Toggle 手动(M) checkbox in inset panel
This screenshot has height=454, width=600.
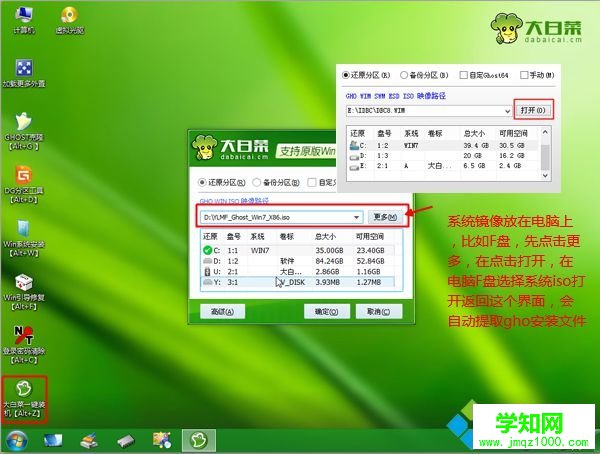[x=524, y=75]
